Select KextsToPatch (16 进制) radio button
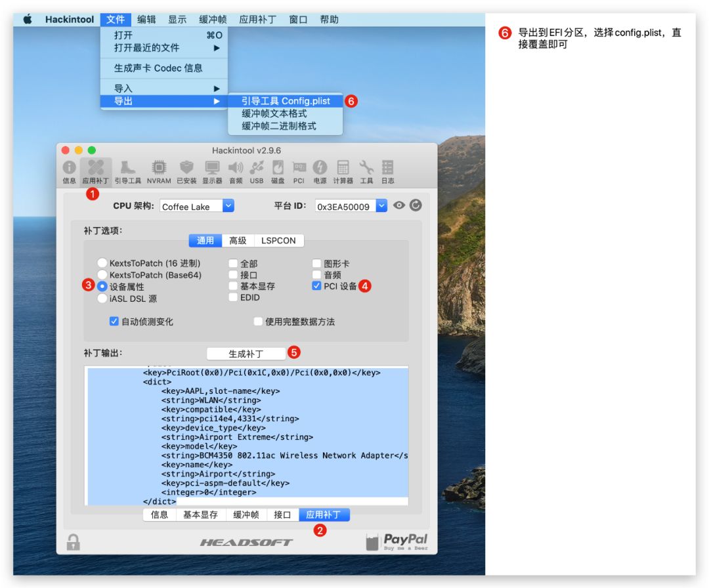This screenshot has width=709, height=588. pos(102,262)
